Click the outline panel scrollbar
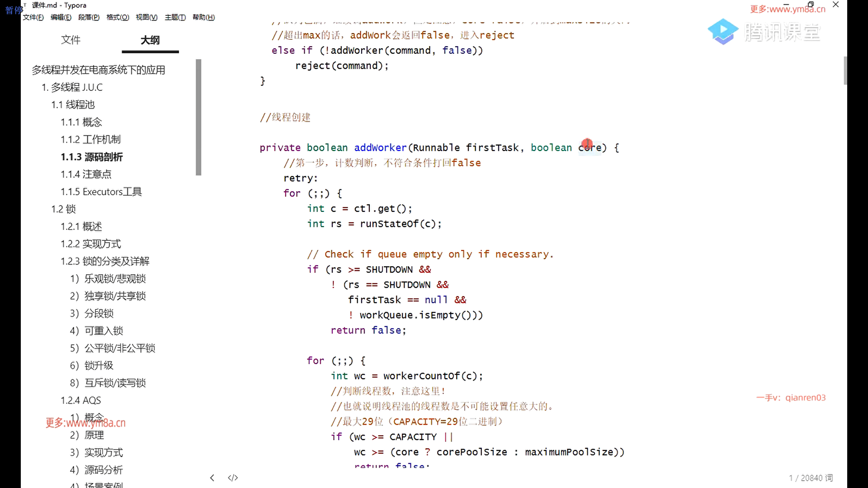The width and height of the screenshot is (868, 488). pyautogui.click(x=198, y=117)
